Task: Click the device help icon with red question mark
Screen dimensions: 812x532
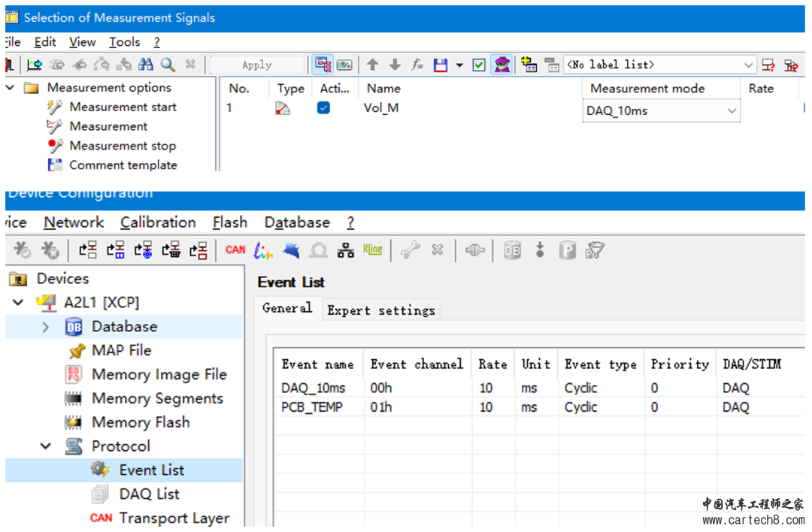Action: pyautogui.click(x=768, y=65)
